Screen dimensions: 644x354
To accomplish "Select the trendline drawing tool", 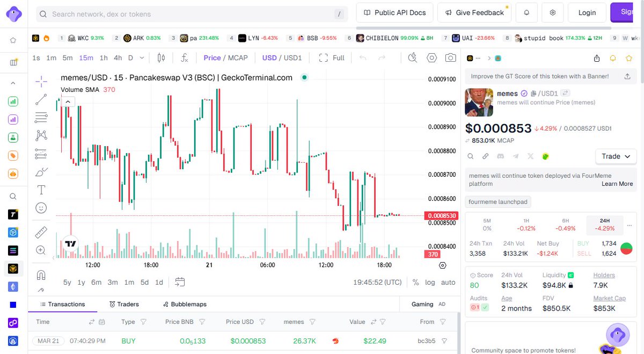I will 41,99.
